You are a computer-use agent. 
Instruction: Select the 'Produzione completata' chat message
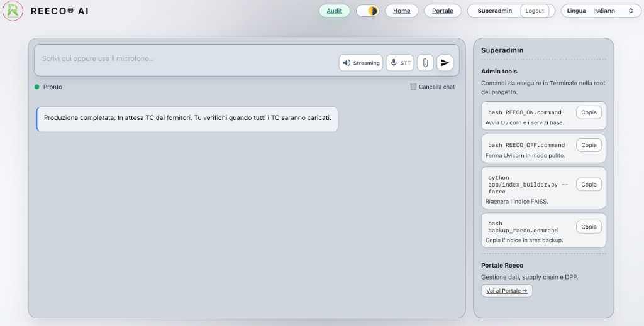[187, 119]
